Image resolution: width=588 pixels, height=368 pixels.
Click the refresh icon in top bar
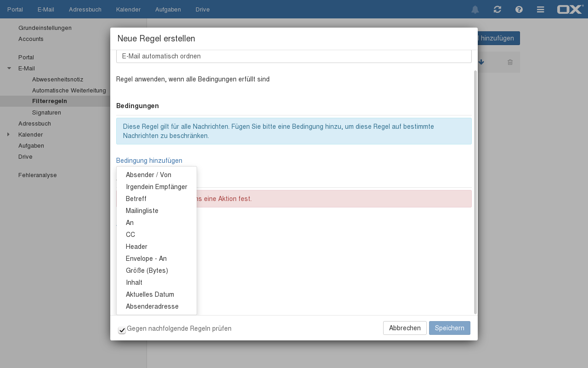[x=497, y=10]
